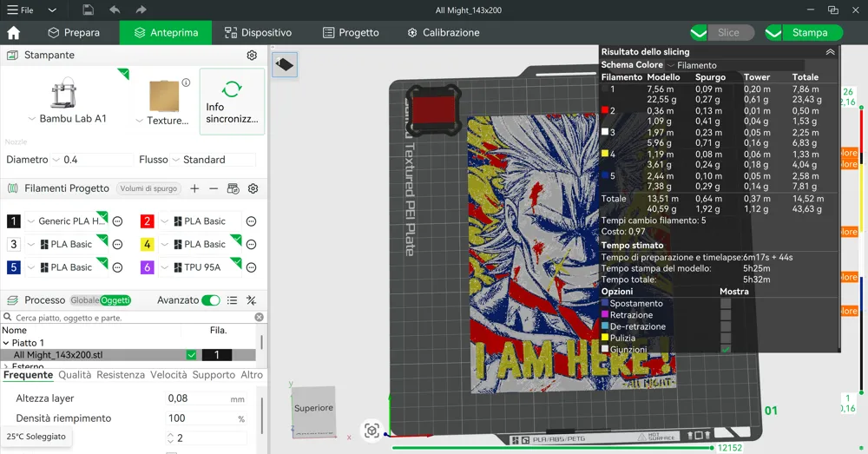
Task: Undo last action with arrow icon
Action: click(x=115, y=10)
